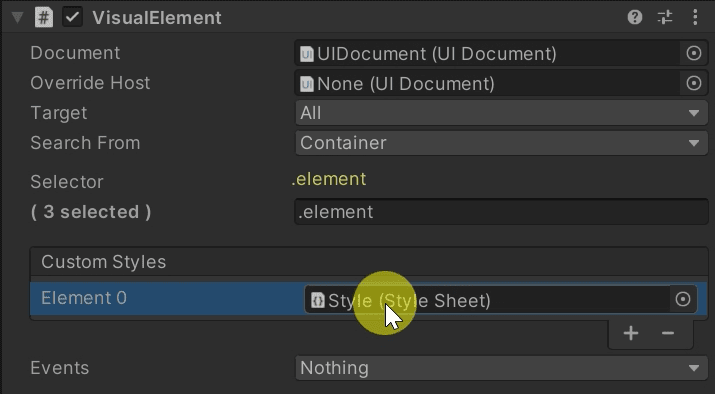Open object picker for Element 0 style sheet
This screenshot has height=394, width=715.
pos(683,300)
